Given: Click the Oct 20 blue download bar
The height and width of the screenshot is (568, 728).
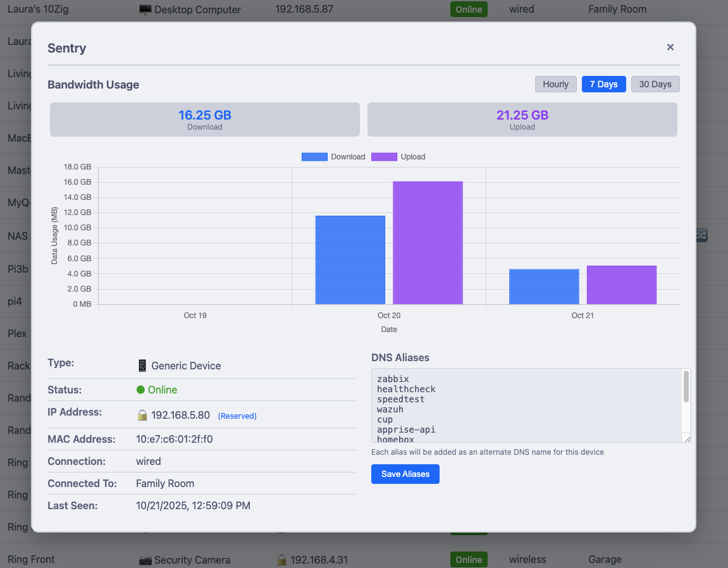Looking at the screenshot, I should (x=350, y=260).
